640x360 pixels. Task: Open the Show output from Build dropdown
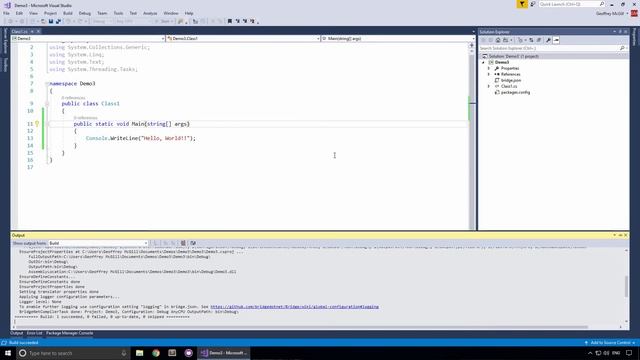tap(98, 243)
